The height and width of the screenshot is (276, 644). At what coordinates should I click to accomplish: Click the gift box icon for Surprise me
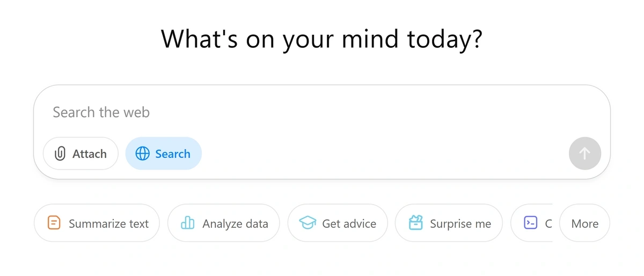416,223
